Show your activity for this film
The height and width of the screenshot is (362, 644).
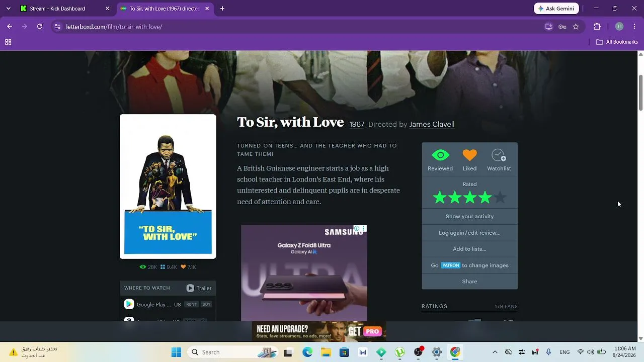469,216
